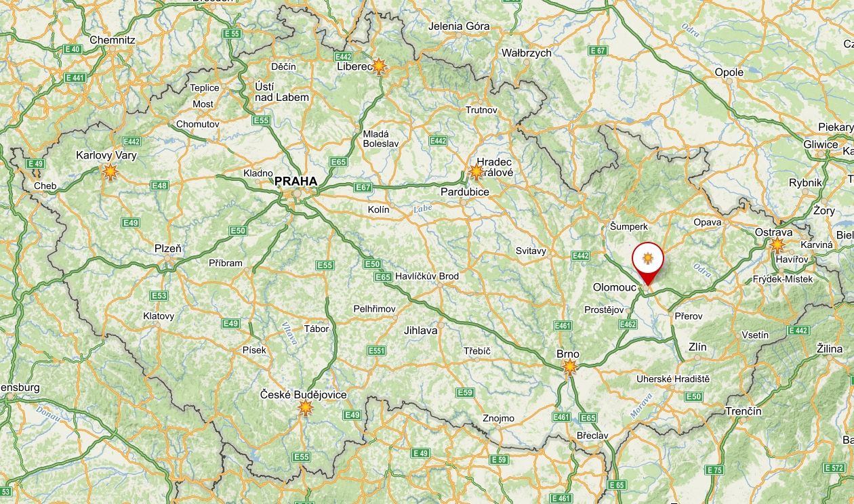
Task: Select the Hradec Králové star marker
Action: click(x=476, y=172)
